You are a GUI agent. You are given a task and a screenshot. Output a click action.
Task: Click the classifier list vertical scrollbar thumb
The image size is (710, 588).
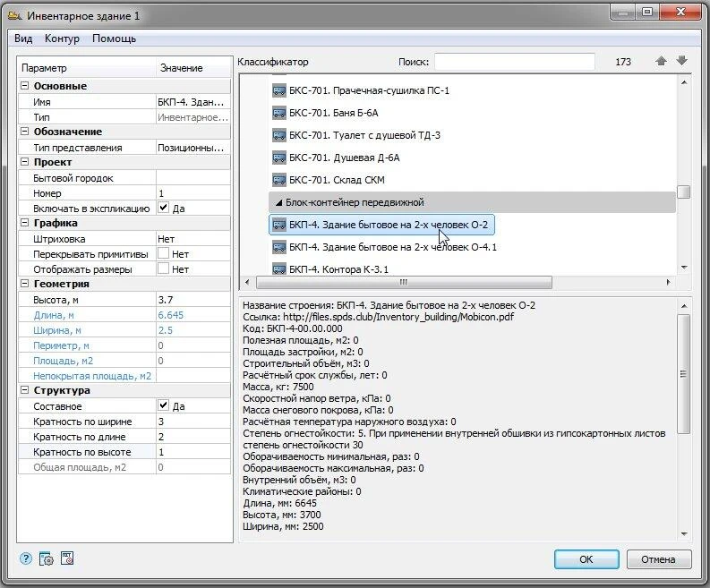(x=683, y=192)
